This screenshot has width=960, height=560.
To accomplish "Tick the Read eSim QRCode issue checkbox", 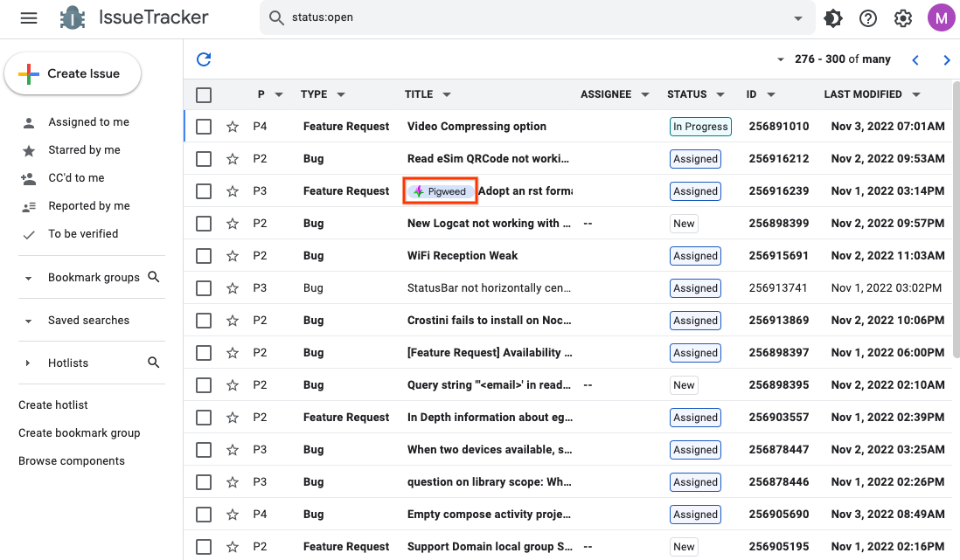I will click(x=204, y=159).
